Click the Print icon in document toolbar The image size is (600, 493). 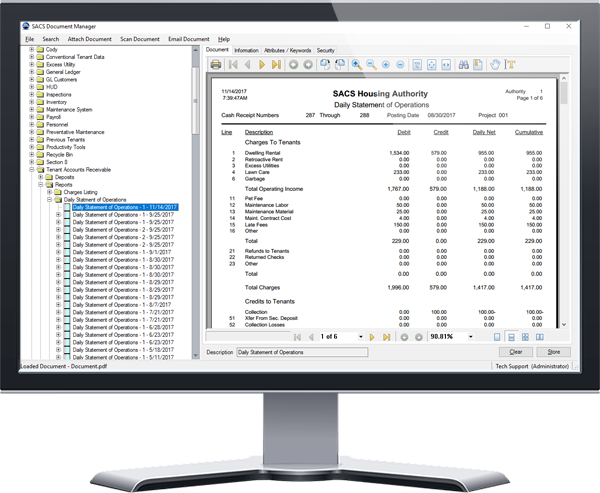tap(215, 64)
